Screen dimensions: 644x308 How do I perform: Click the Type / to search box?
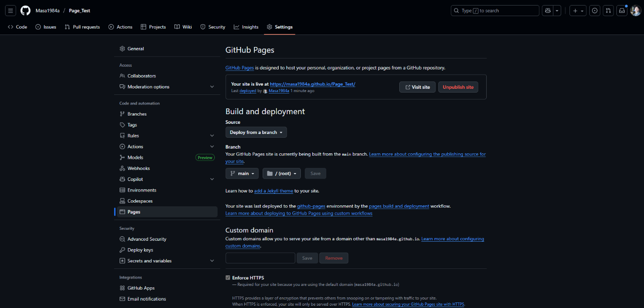coord(494,11)
